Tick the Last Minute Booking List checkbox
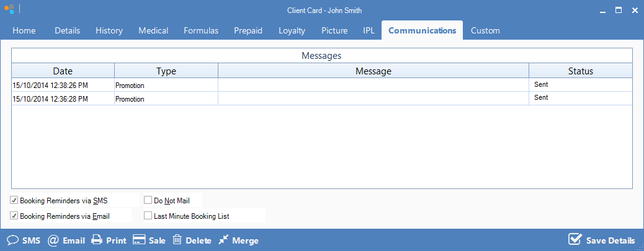This screenshot has height=251, width=644. [x=148, y=216]
